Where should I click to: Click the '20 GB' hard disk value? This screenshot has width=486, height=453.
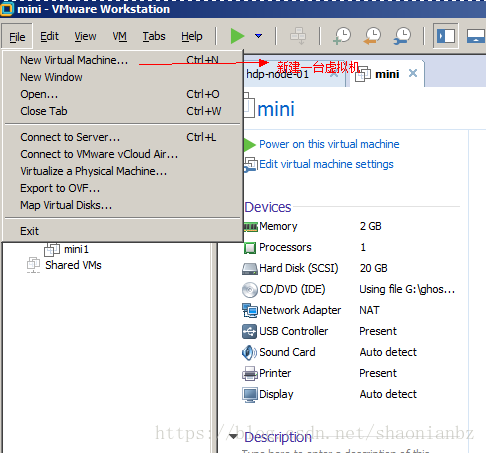pos(373,268)
